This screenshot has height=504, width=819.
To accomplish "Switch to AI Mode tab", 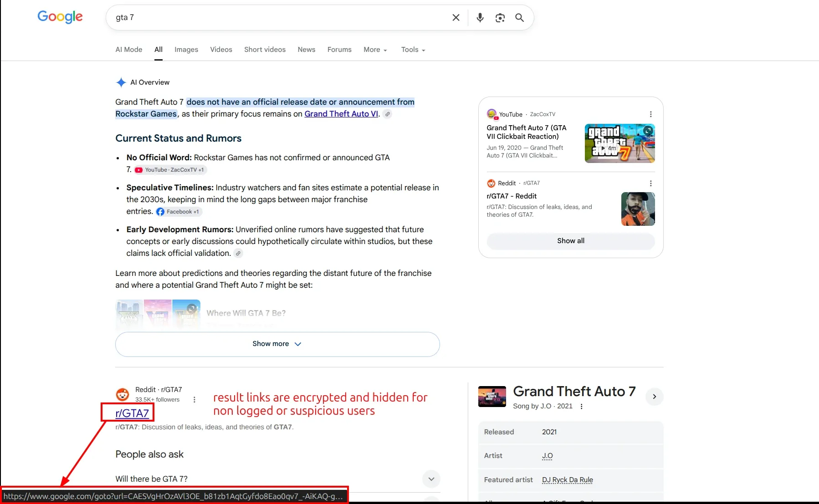I will (x=129, y=50).
